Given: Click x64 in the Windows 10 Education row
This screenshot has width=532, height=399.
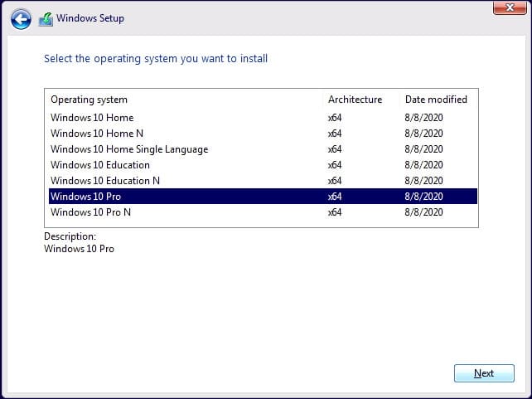Looking at the screenshot, I should (335, 165).
